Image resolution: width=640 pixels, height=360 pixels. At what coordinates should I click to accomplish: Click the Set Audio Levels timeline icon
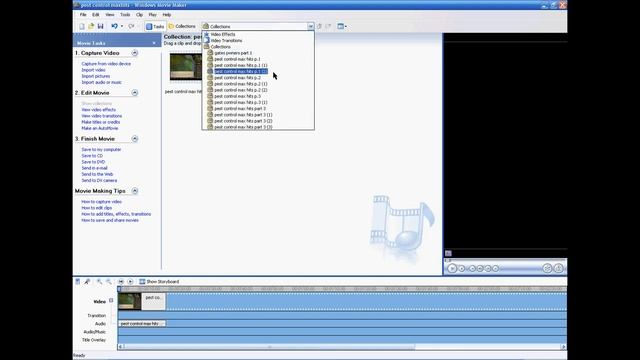pos(78,281)
